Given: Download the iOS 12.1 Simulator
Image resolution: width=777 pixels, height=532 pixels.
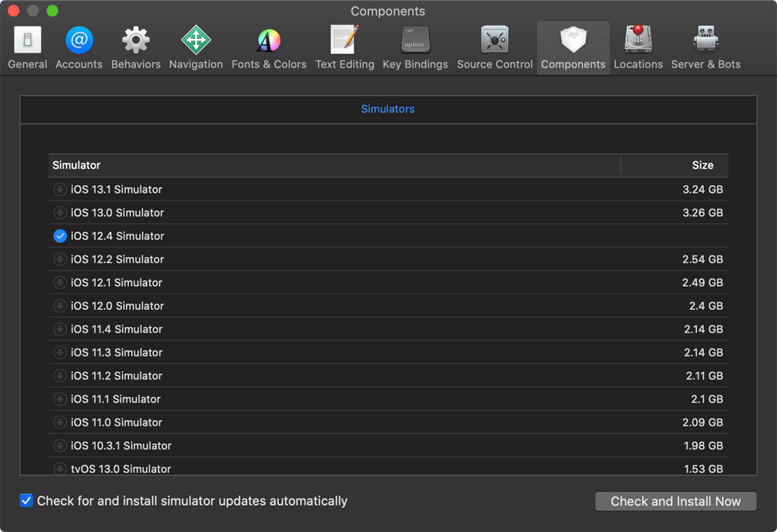Looking at the screenshot, I should click(60, 283).
